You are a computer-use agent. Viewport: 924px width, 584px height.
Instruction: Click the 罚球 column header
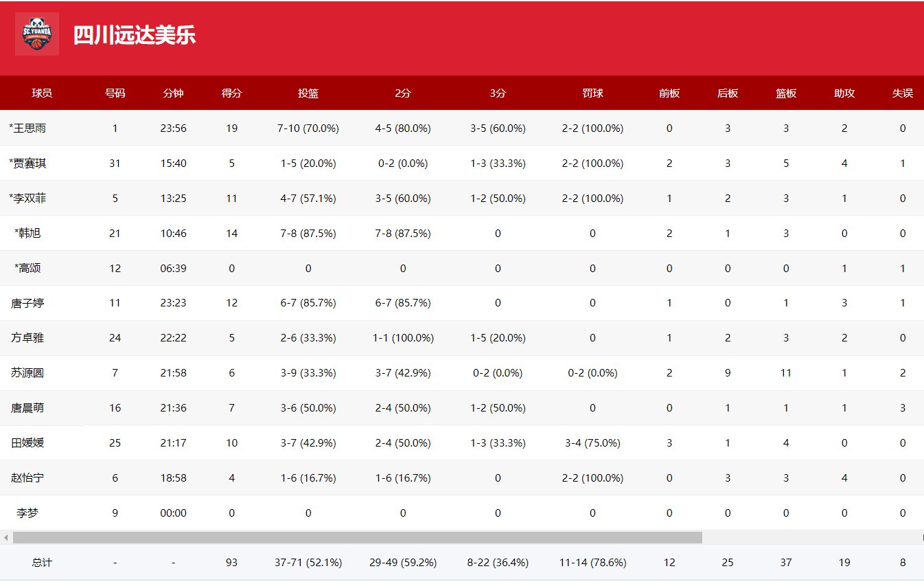pos(592,93)
